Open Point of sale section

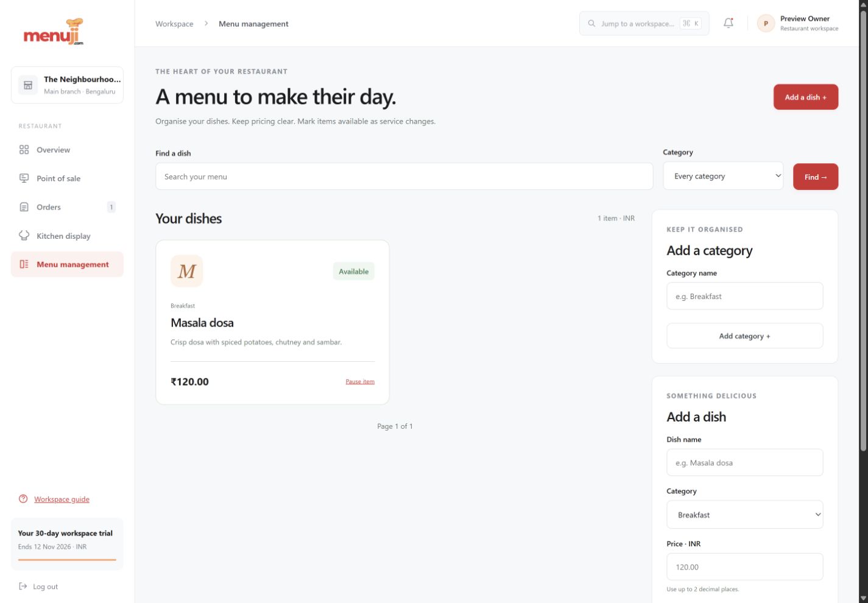67,178
